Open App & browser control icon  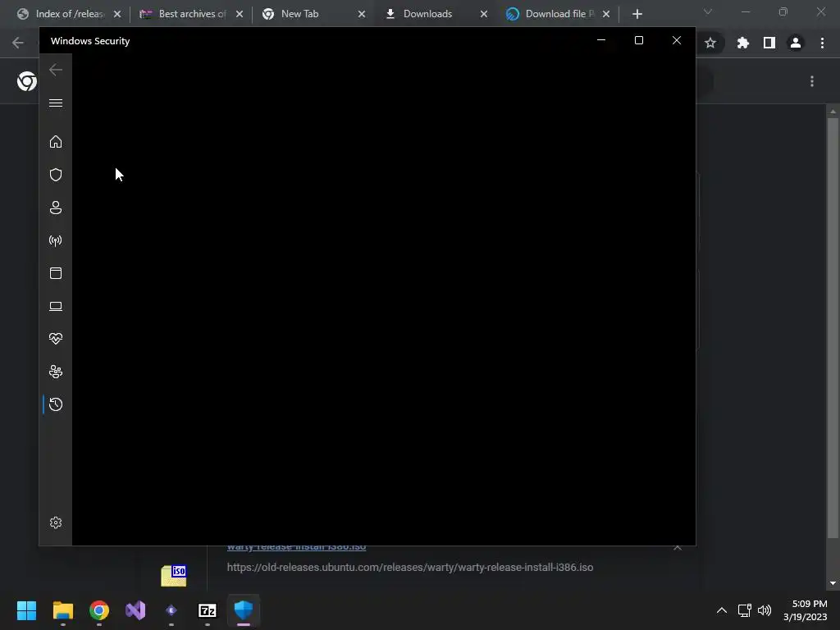tap(56, 273)
